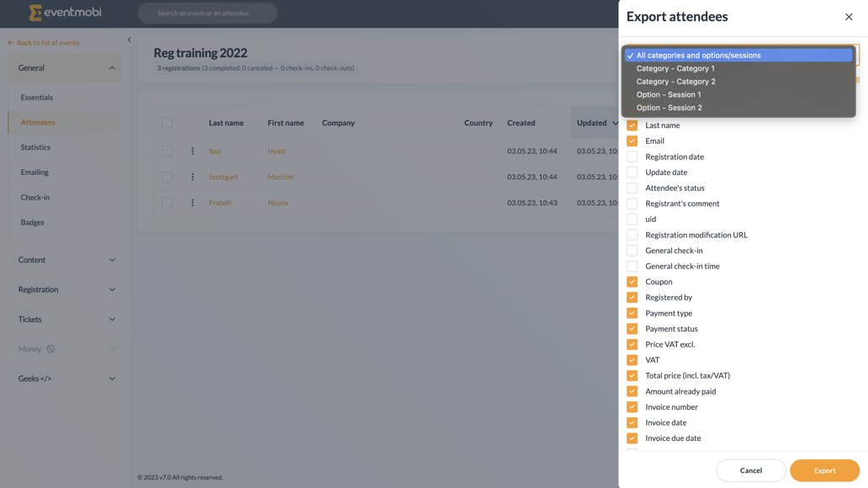Click the back arrow to list of events
Image resolution: width=868 pixels, height=488 pixels.
pos(9,42)
